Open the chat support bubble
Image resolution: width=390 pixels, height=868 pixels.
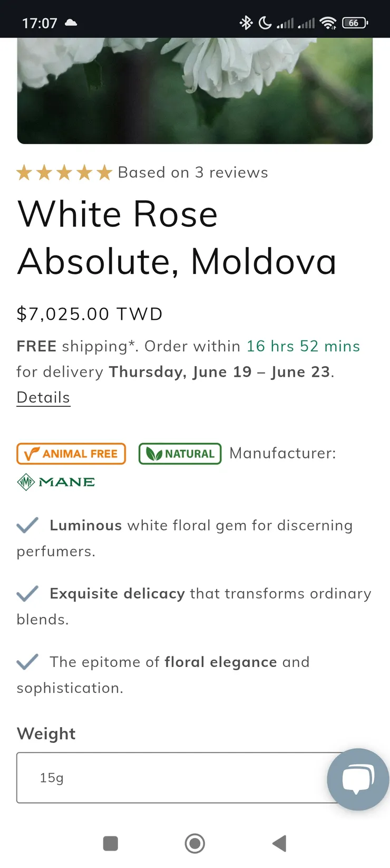click(358, 779)
